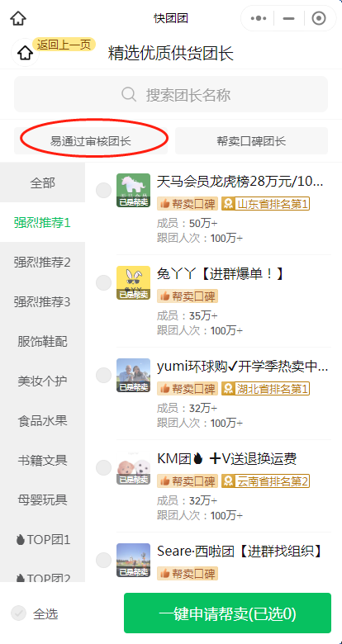Image resolution: width=342 pixels, height=644 pixels.
Task: Click the 帮卖口碑 thumbs-up badge of KM团
Action: tap(188, 481)
